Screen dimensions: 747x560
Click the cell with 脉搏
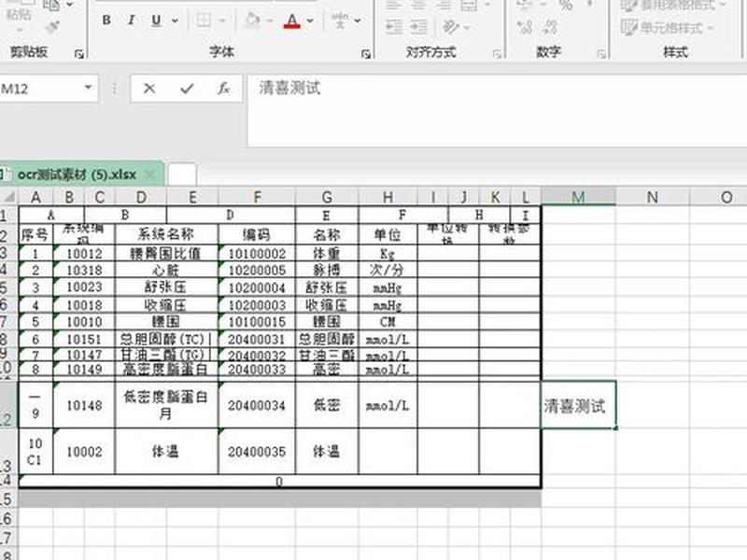coord(327,270)
